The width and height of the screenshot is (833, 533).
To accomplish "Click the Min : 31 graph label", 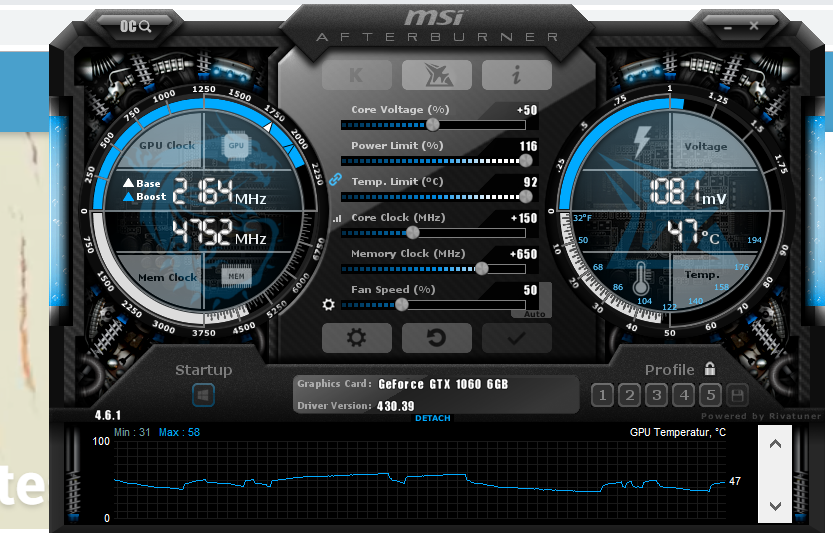I will pos(132,432).
